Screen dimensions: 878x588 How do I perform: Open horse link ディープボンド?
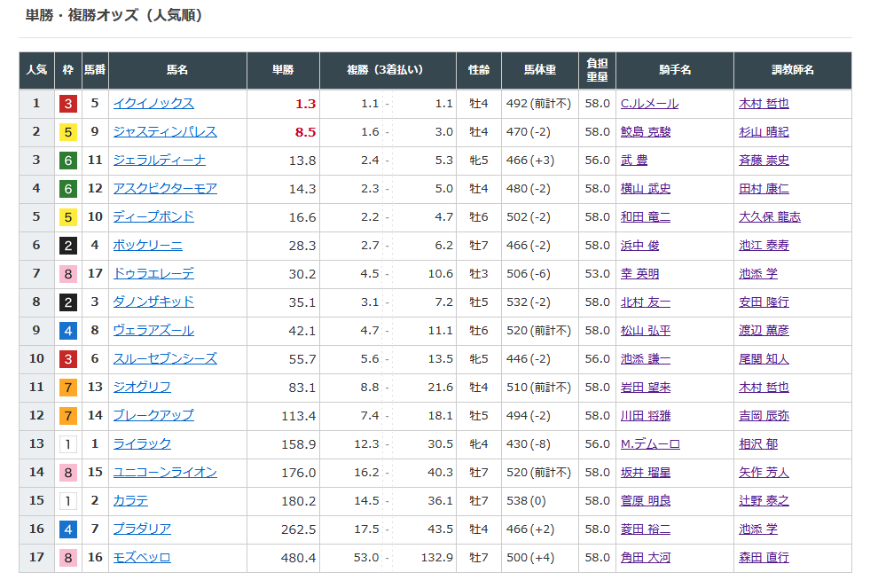click(x=153, y=216)
